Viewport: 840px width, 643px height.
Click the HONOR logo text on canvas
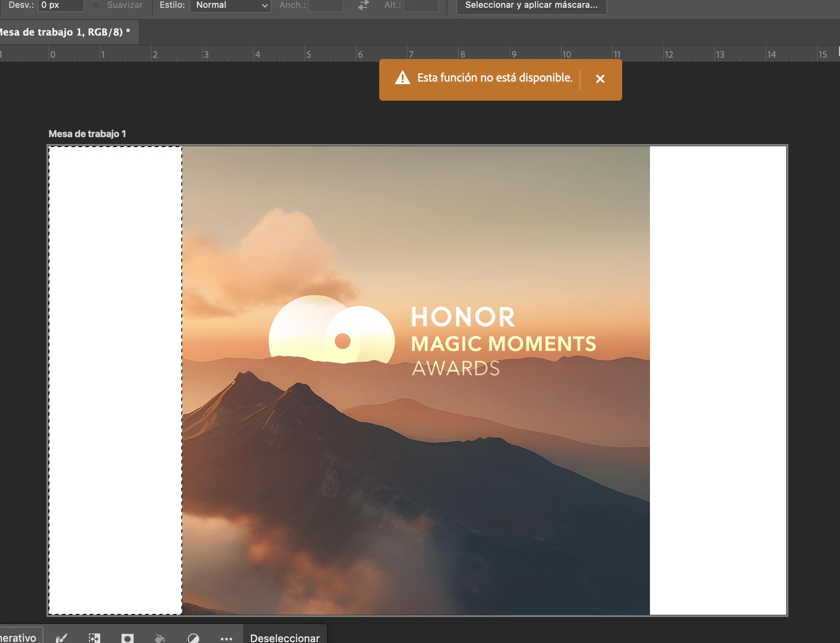point(463,317)
